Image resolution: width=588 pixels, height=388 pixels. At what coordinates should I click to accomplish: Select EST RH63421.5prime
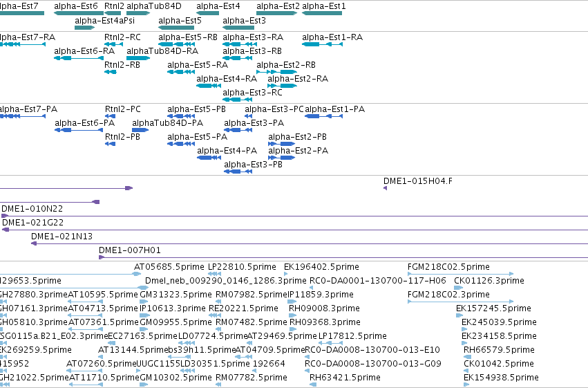coord(313,385)
